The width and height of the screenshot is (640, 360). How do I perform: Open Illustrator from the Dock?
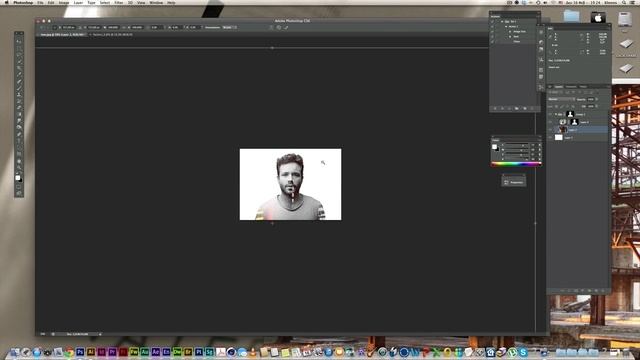pos(91,352)
